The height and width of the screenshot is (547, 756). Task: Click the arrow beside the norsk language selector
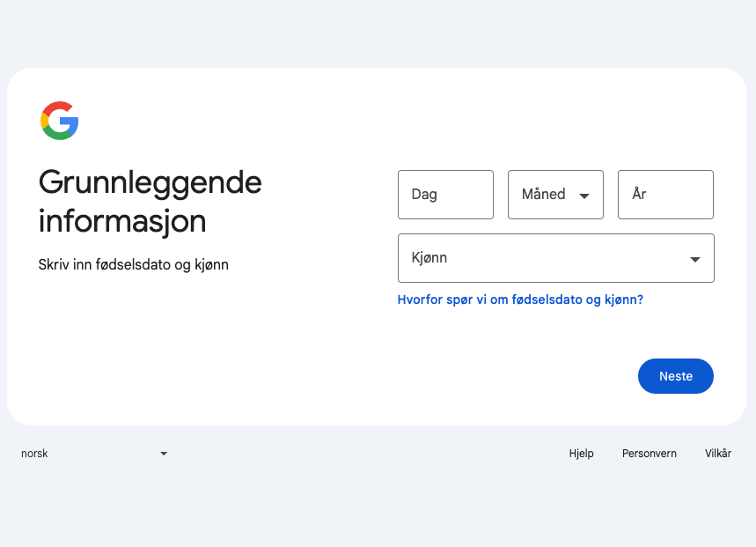tap(164, 454)
